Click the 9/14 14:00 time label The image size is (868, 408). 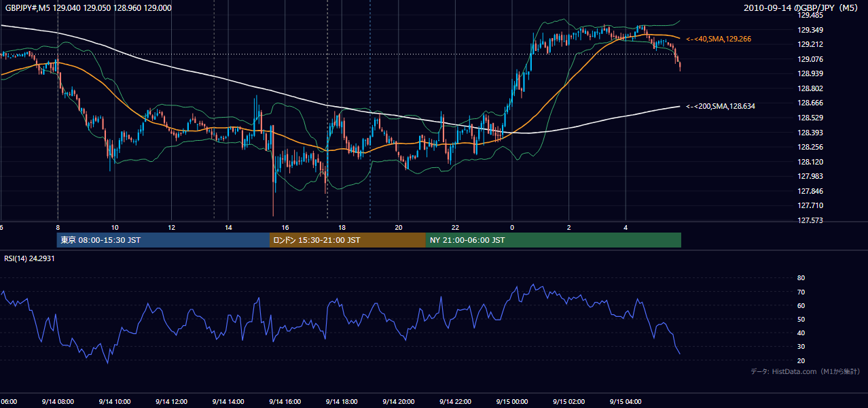(x=228, y=402)
